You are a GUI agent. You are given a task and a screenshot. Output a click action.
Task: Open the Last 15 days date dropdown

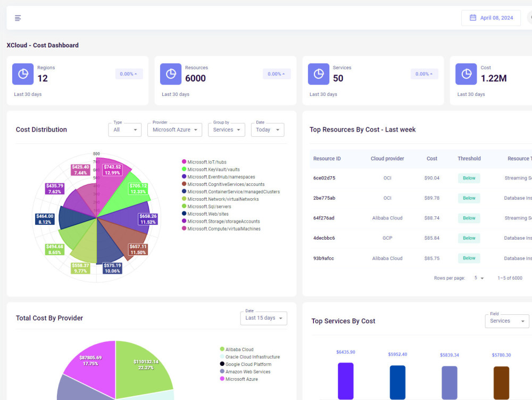(264, 318)
